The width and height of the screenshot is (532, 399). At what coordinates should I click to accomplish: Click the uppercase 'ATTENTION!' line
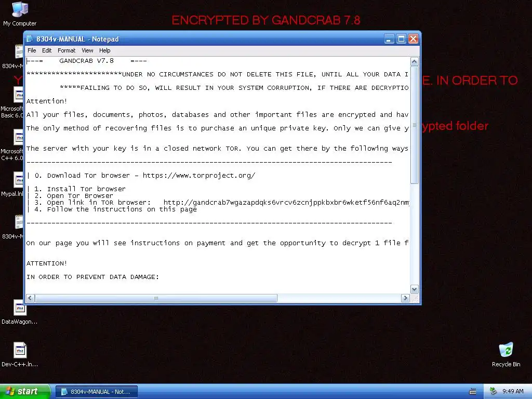coord(47,263)
